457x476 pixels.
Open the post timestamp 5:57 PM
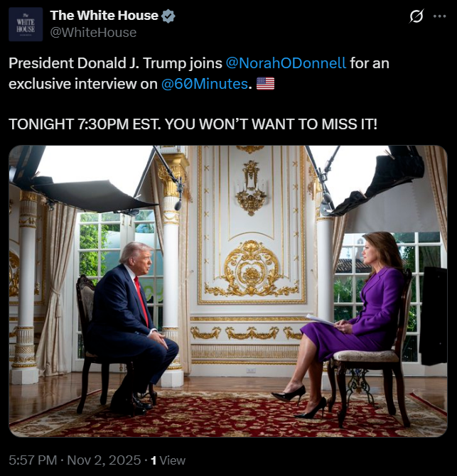tap(33, 460)
